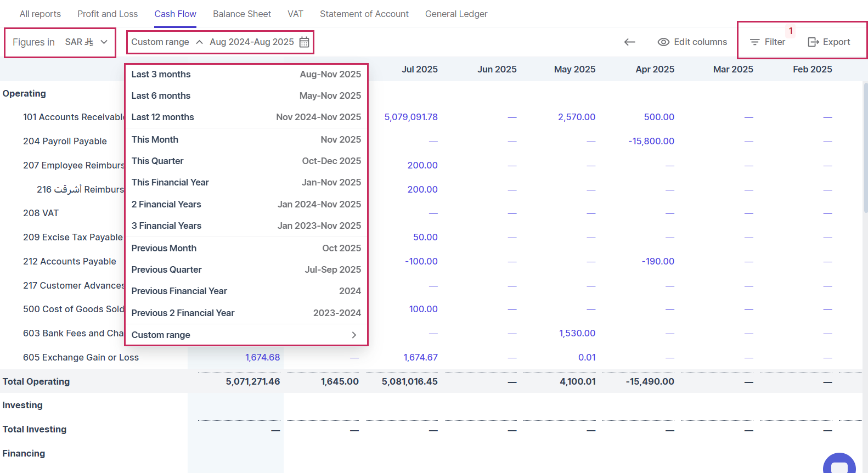Screen dimensions: 868x473
Task: Click the Filter lines icon
Action: pos(754,42)
